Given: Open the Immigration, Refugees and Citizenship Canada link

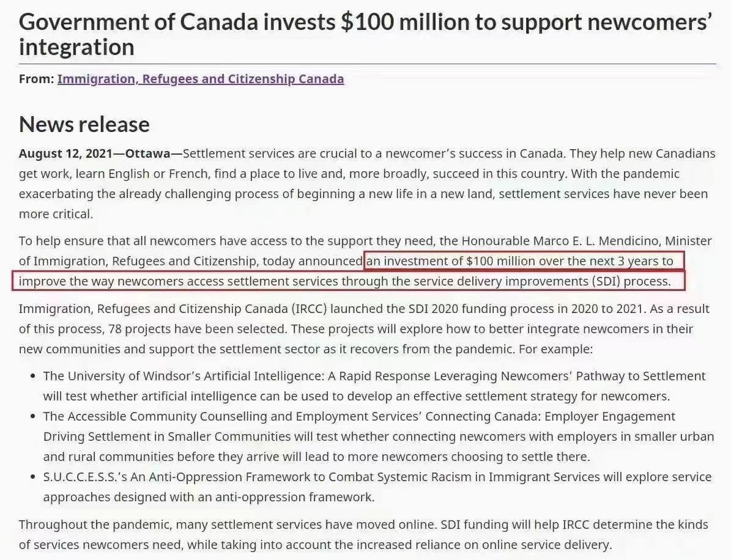Looking at the screenshot, I should (201, 79).
